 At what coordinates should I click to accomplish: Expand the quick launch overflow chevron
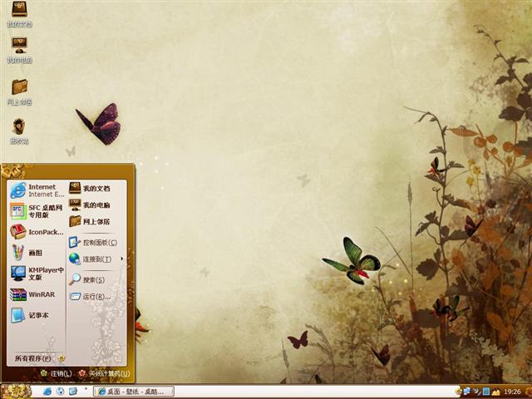pyautogui.click(x=86, y=388)
